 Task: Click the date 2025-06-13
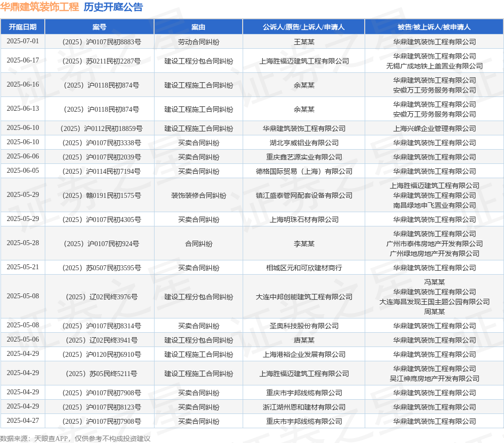click(x=23, y=109)
